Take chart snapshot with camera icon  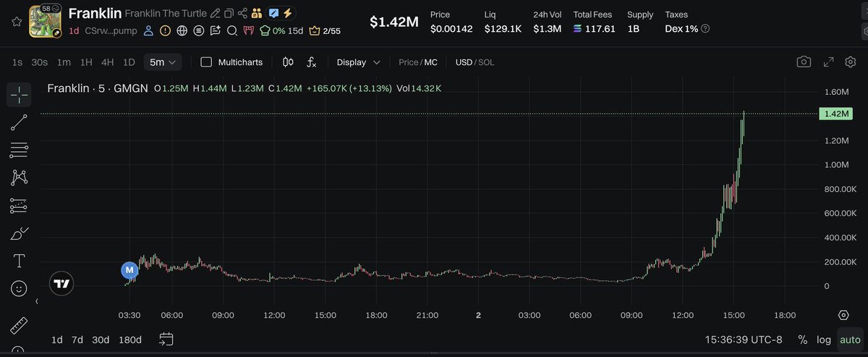click(804, 62)
